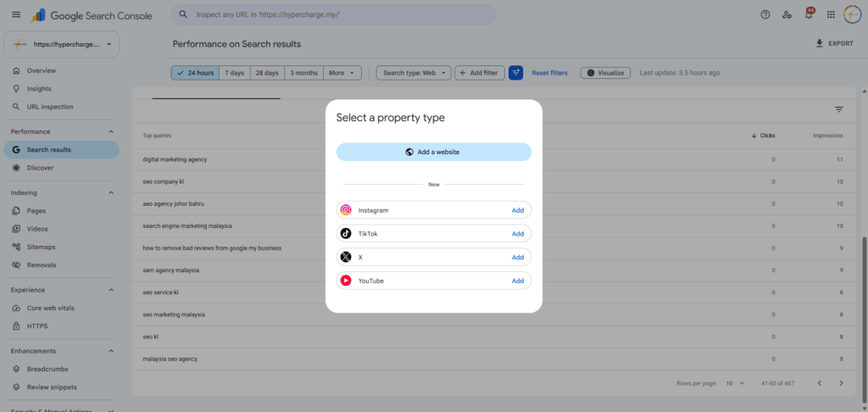This screenshot has height=412, width=868.
Task: Sort by the Impressions column header
Action: 827,136
